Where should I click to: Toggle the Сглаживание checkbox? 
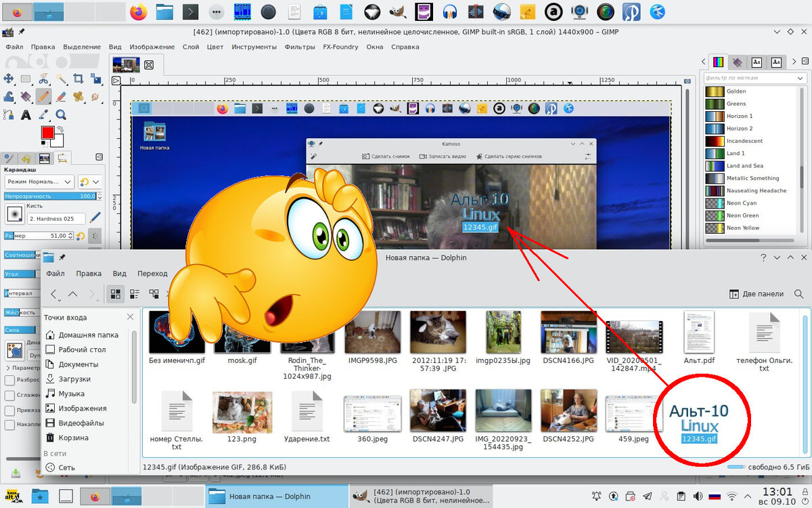pos(9,396)
